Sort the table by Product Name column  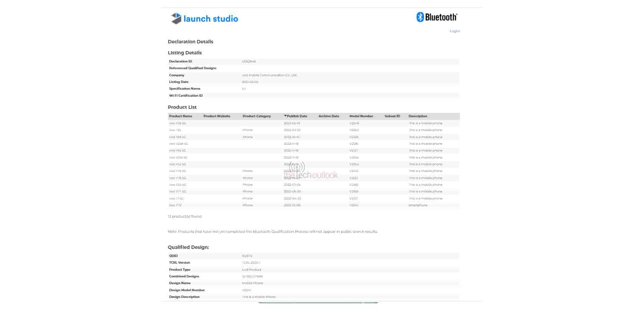click(180, 116)
